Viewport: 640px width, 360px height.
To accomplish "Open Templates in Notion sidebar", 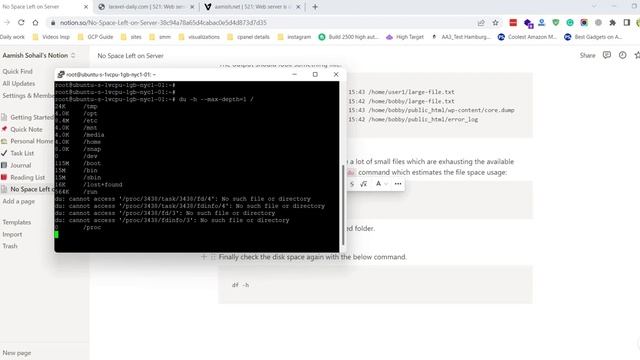I will point(17,222).
